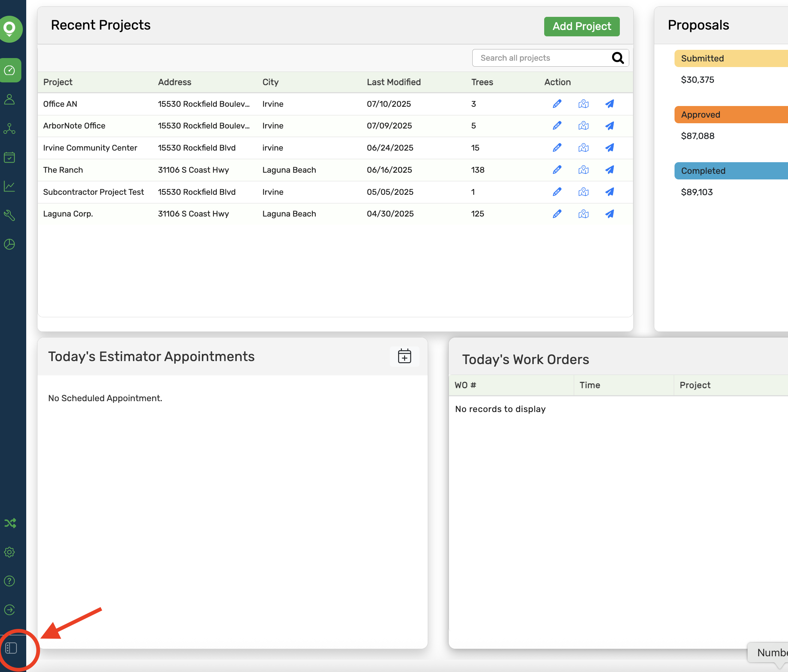This screenshot has height=672, width=788.
Task: Send the ArborNote Office project
Action: [610, 126]
